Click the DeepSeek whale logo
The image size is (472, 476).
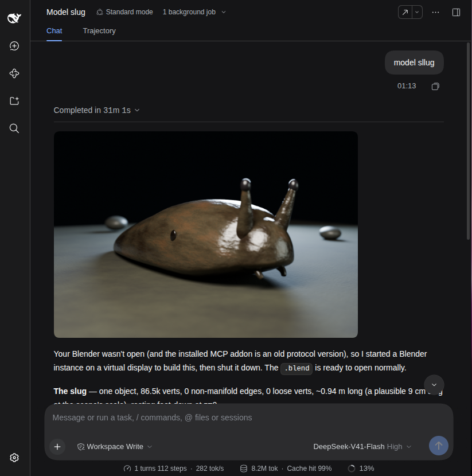pyautogui.click(x=14, y=18)
